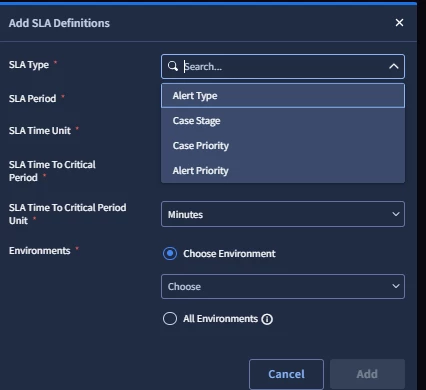The image size is (426, 390).
Task: Click the SLA Time To Critical Period label
Action: click(x=52, y=171)
